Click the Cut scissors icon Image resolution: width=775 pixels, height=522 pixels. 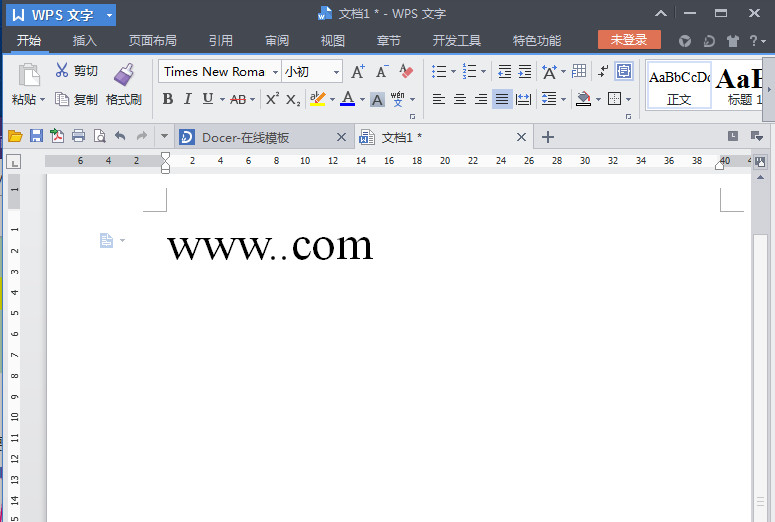coord(62,71)
